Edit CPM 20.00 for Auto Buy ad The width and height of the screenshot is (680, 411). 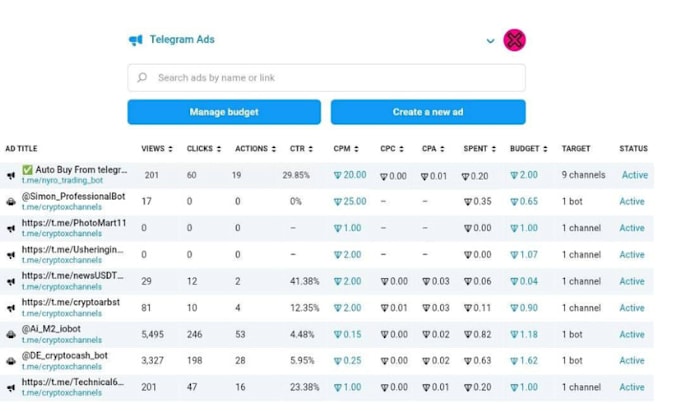(350, 175)
